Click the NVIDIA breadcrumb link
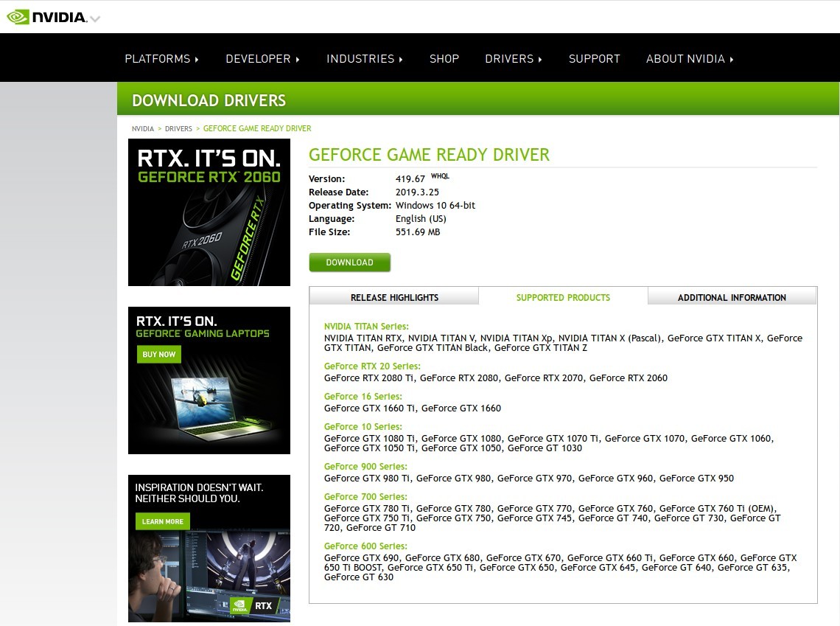The image size is (840, 626). (x=143, y=129)
